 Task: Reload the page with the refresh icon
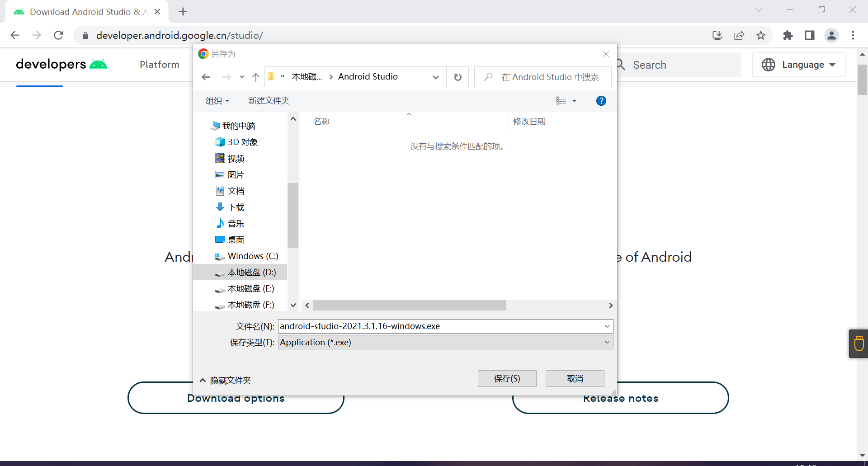point(58,35)
